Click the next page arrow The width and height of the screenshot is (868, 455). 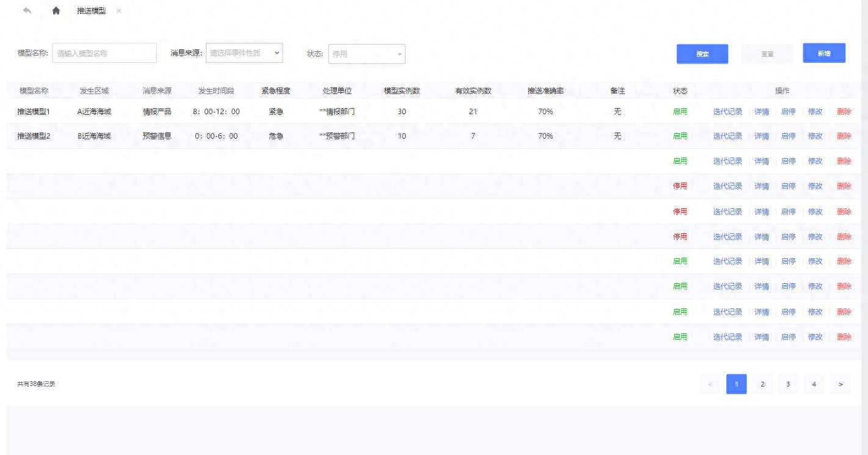point(841,384)
